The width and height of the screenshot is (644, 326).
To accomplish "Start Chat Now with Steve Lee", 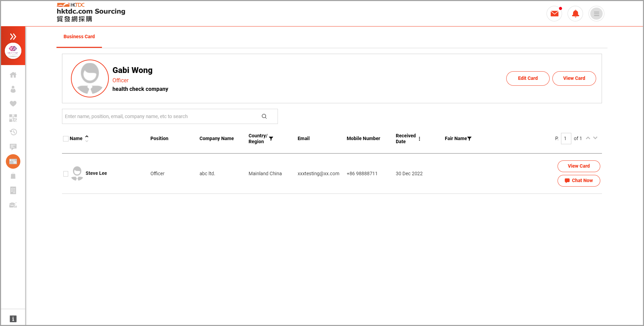I will click(579, 181).
